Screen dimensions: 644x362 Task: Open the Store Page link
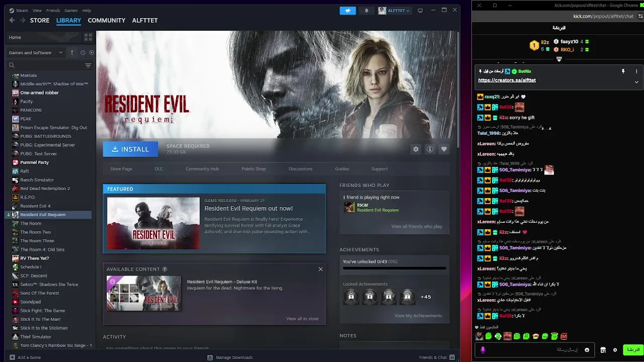(121, 169)
